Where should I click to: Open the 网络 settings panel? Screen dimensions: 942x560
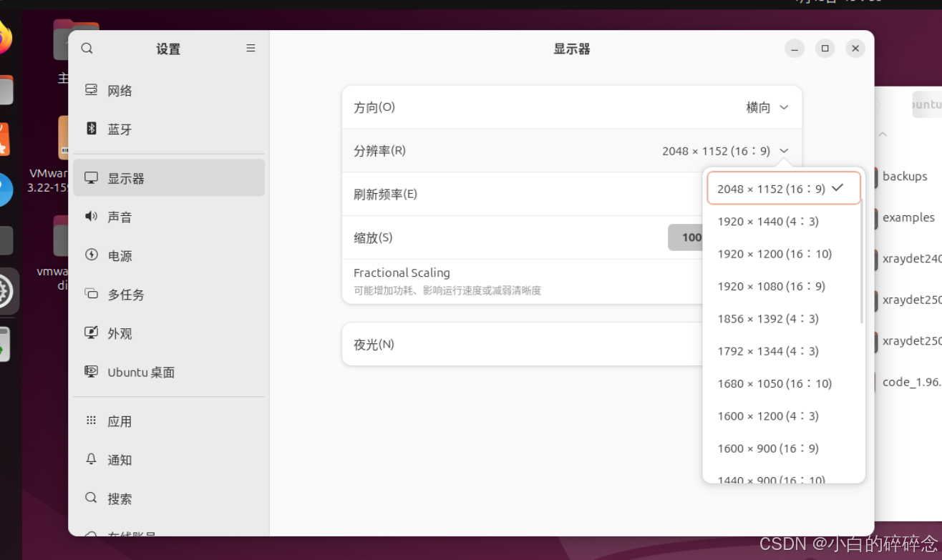point(169,90)
